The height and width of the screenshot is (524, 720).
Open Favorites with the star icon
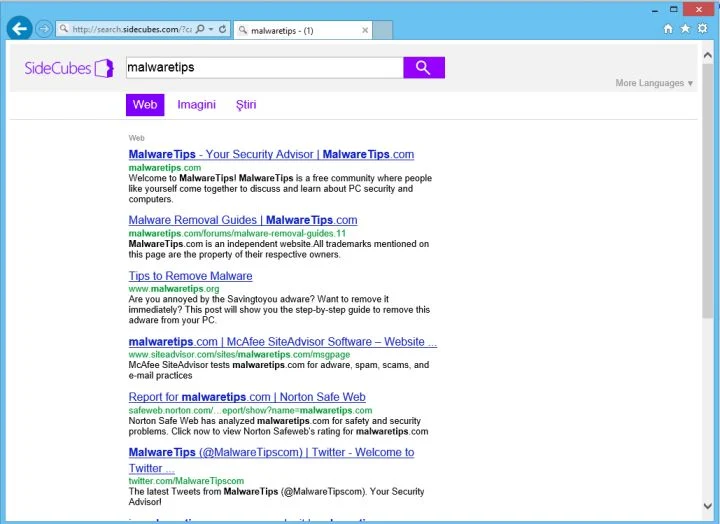pos(685,28)
